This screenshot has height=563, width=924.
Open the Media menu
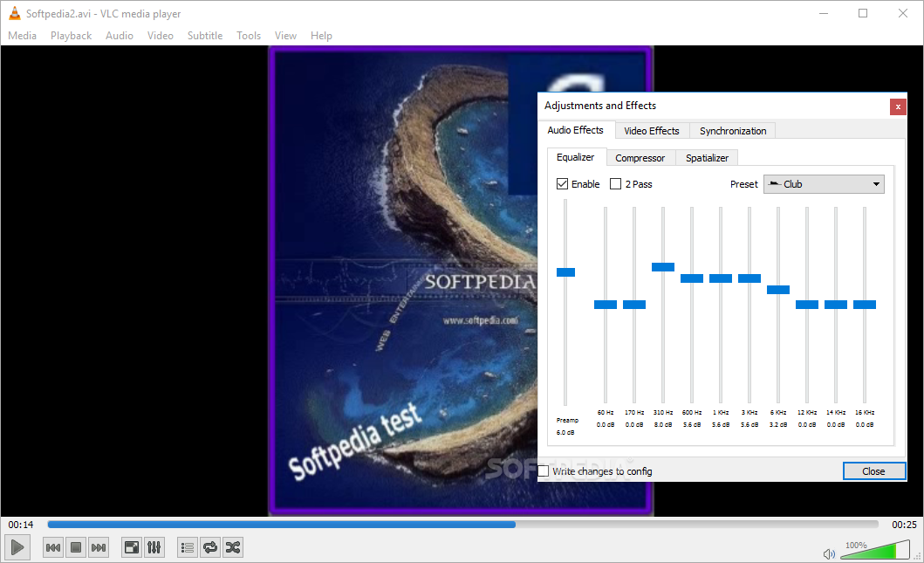click(23, 36)
